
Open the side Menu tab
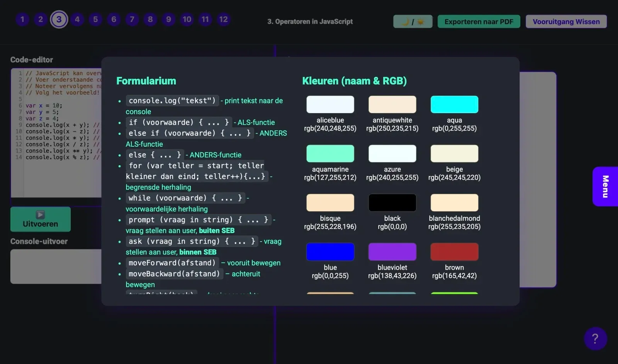[605, 186]
